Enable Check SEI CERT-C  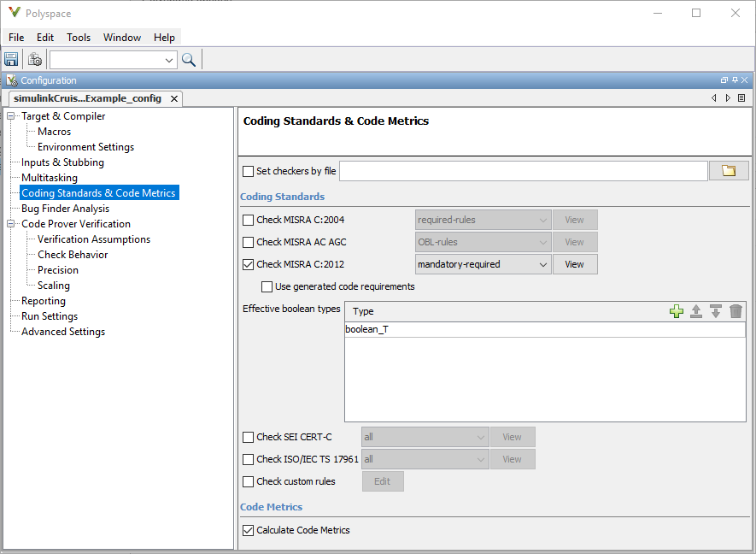[249, 437]
